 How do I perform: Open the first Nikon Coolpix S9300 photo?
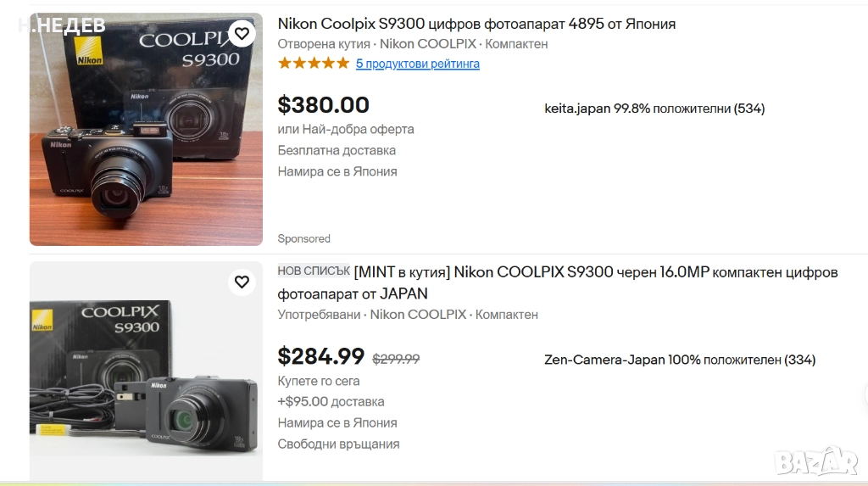coord(146,129)
